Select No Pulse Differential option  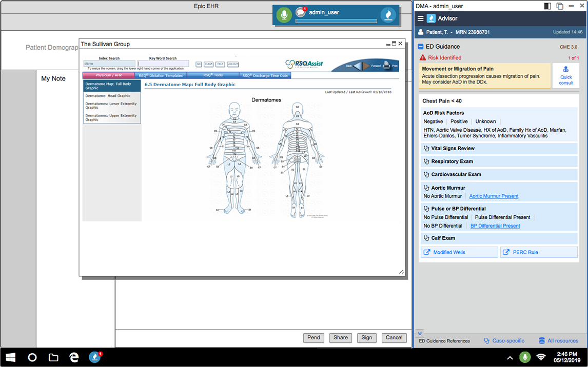446,217
